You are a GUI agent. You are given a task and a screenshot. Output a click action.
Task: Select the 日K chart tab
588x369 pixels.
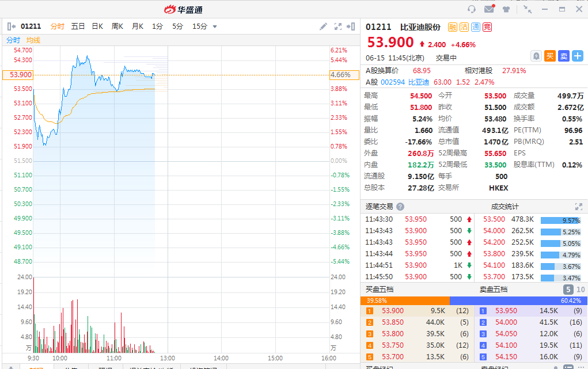point(97,26)
